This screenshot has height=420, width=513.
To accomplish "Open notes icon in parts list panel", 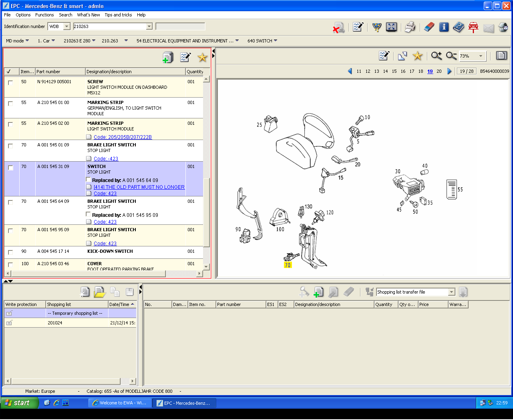I will 185,58.
